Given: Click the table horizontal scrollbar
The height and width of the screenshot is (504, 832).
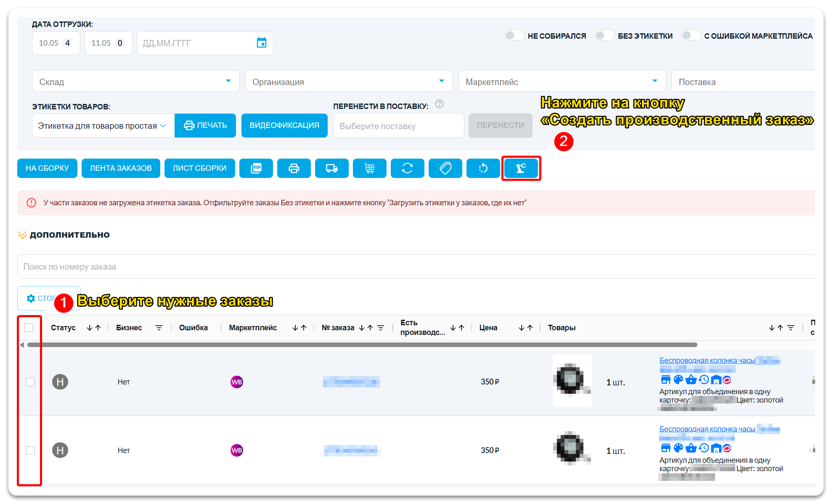Looking at the screenshot, I should pos(362,345).
